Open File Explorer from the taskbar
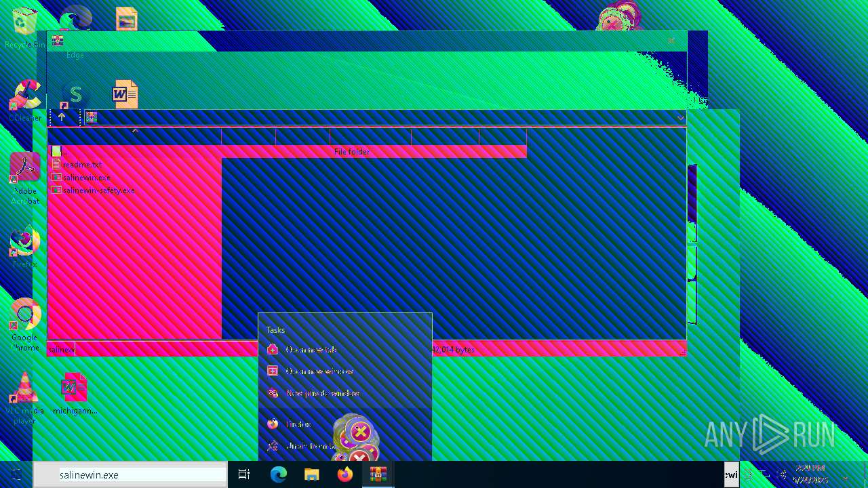The image size is (868, 488). (311, 475)
